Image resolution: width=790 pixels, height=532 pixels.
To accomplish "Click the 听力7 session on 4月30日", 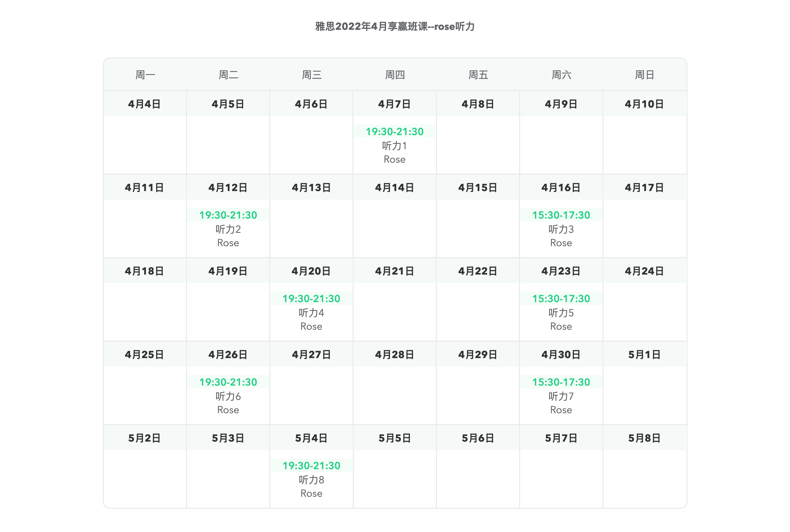I will (x=561, y=396).
